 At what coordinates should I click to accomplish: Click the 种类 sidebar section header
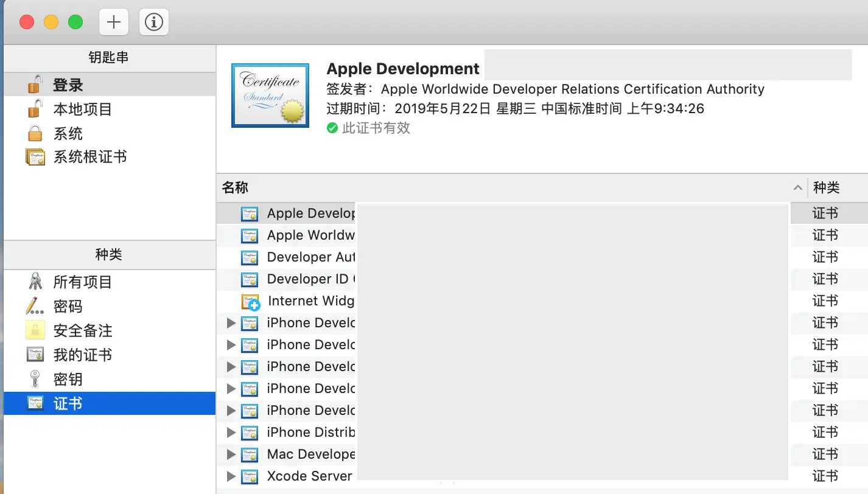tap(109, 255)
